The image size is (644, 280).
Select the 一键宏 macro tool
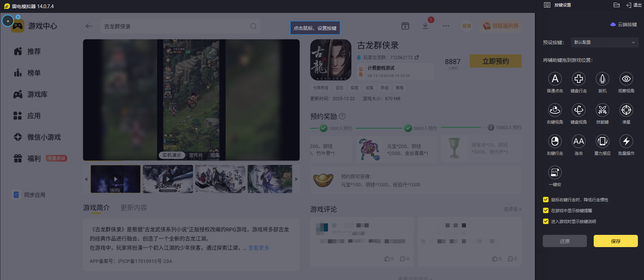[555, 172]
